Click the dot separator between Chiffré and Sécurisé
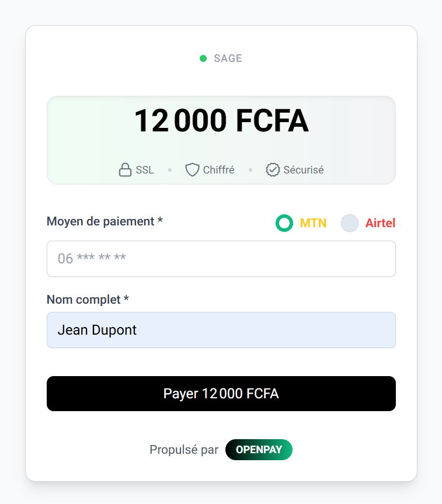442x504 pixels. coord(250,169)
